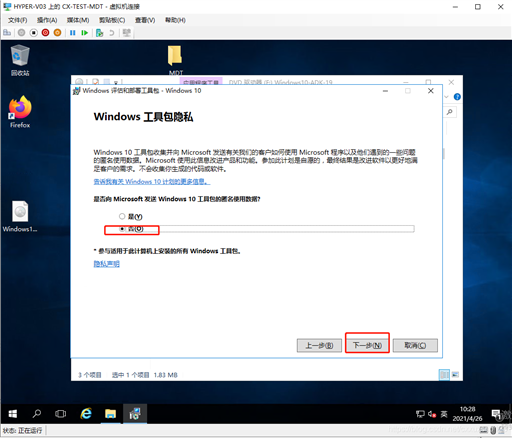Launch Internet Explorer from the taskbar
The height and width of the screenshot is (438, 512).
86,414
